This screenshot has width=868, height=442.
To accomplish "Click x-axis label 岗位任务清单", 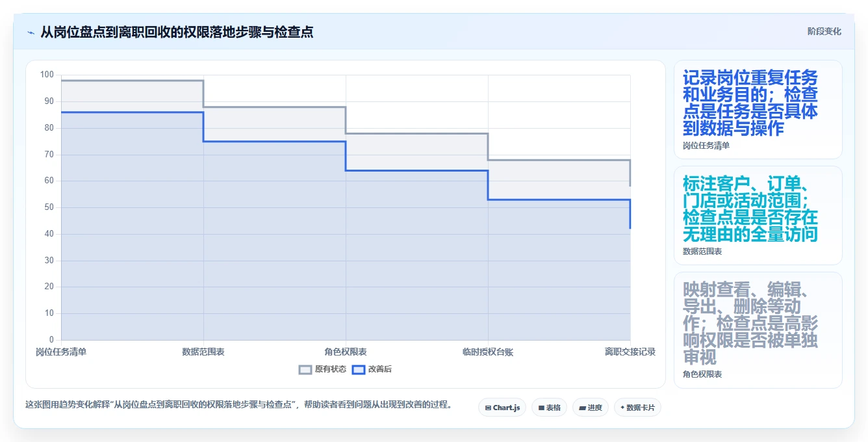I will pos(61,352).
